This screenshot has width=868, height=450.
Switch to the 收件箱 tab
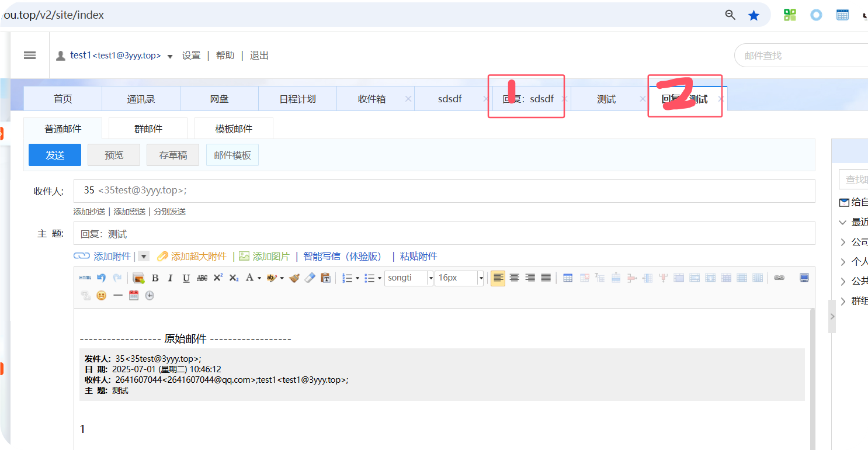371,99
